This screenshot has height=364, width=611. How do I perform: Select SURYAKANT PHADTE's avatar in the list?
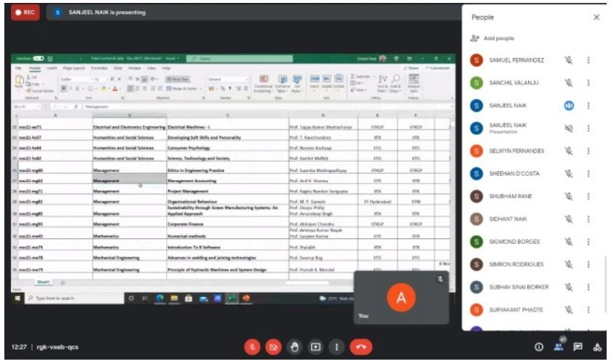coord(476,310)
